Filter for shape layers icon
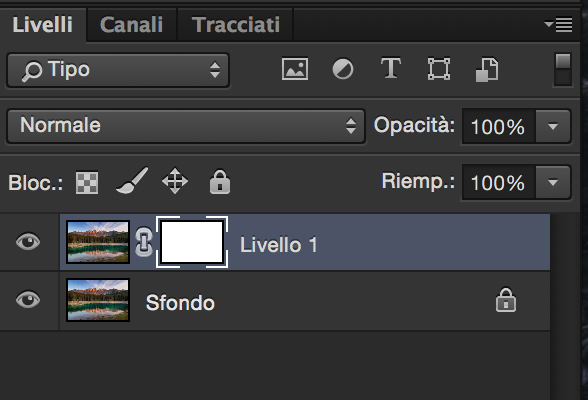Viewport: 588px width, 400px height. click(439, 69)
